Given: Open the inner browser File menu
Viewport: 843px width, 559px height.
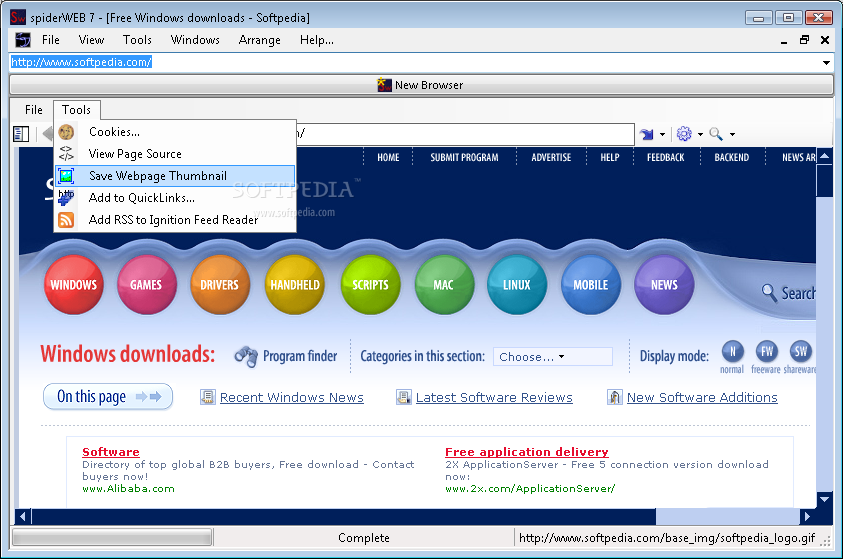Looking at the screenshot, I should coord(33,110).
